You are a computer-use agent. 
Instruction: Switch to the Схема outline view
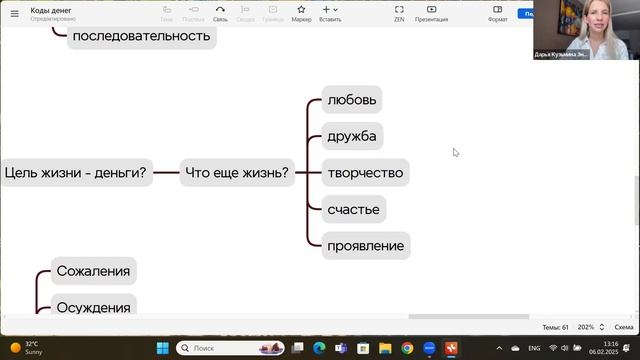click(624, 327)
